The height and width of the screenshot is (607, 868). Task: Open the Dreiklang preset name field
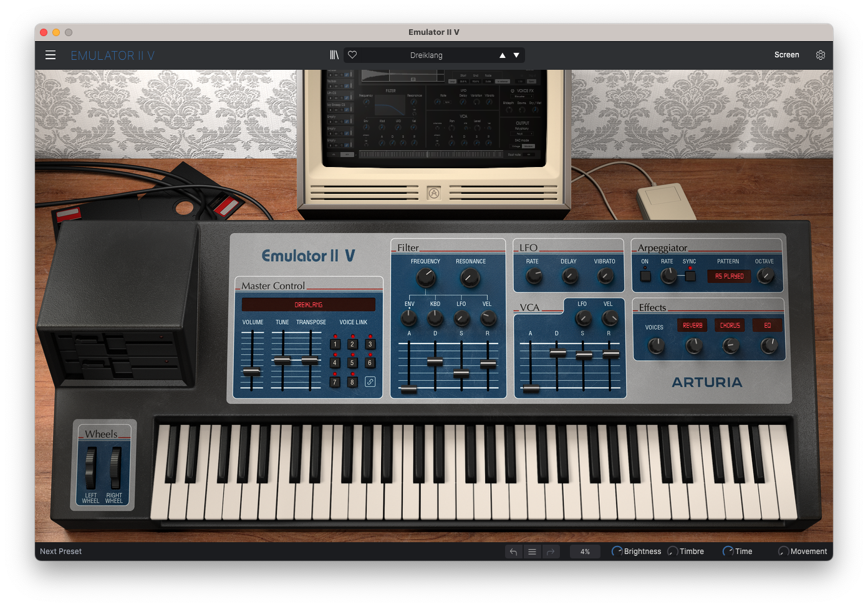click(x=427, y=55)
